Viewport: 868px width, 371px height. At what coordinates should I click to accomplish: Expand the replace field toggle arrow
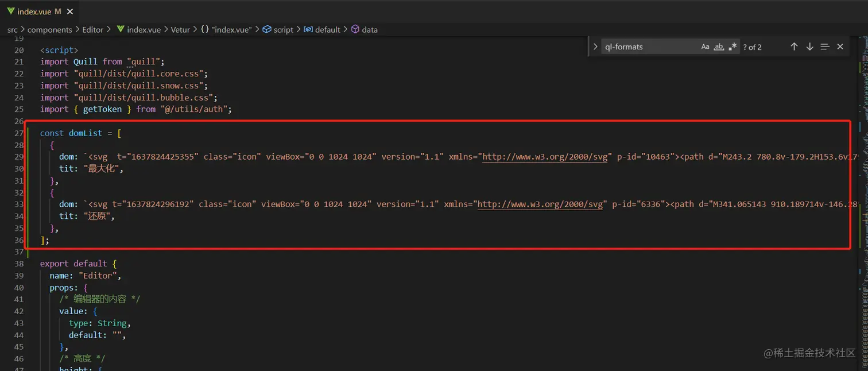(x=595, y=47)
